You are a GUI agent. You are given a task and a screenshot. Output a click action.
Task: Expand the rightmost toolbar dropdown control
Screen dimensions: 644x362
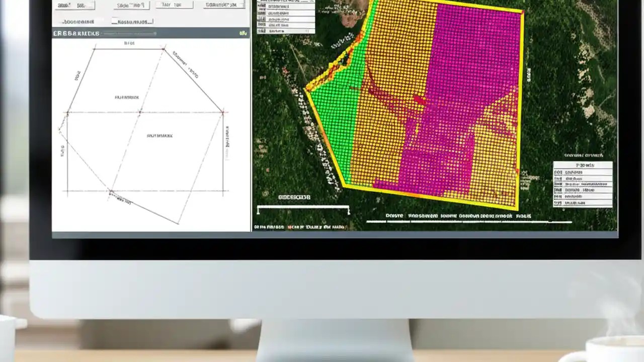pyautogui.click(x=224, y=5)
